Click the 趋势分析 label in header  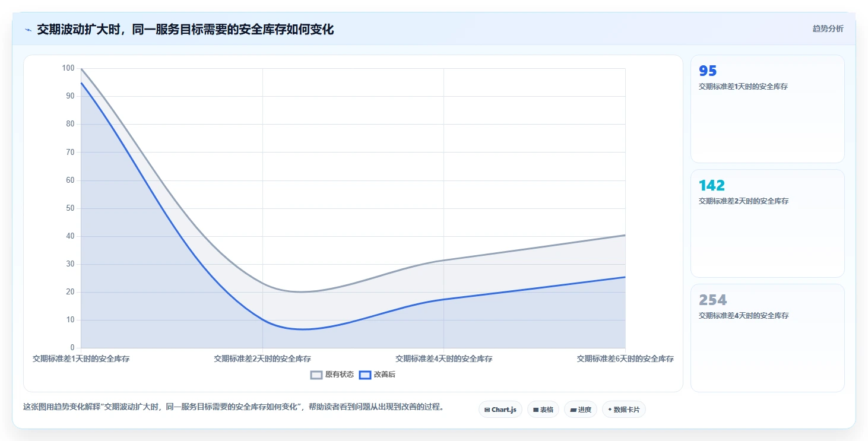828,28
